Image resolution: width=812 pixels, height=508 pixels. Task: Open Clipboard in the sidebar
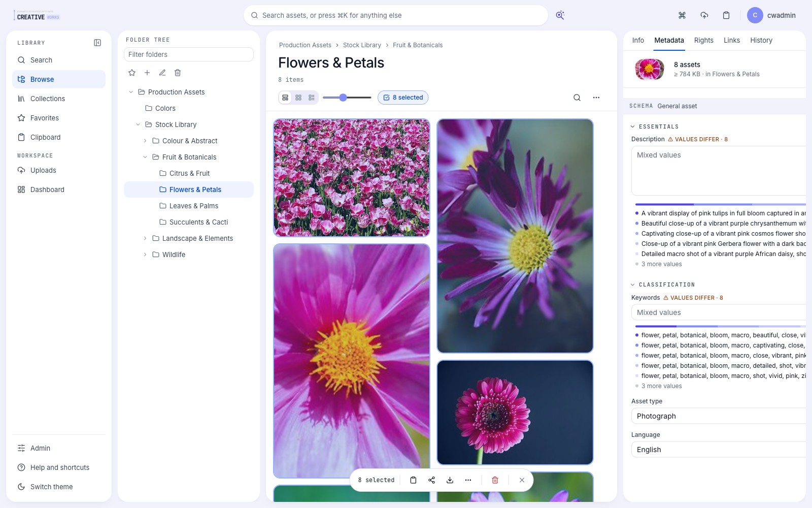point(59,137)
